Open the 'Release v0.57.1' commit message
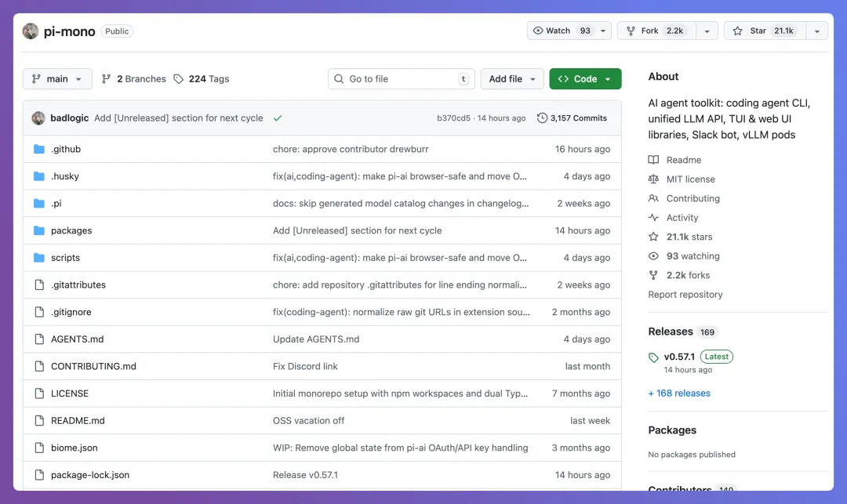The height and width of the screenshot is (504, 847). 305,475
